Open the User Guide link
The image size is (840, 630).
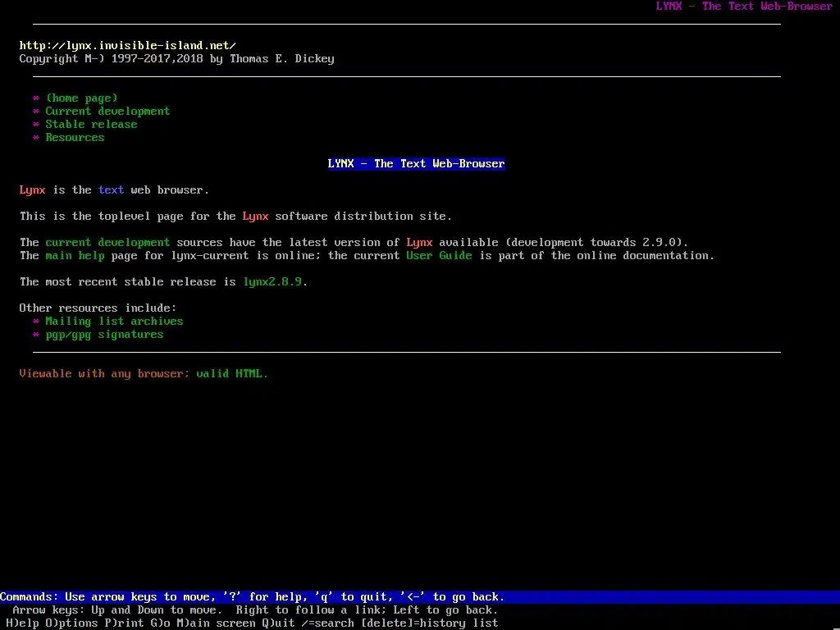coord(440,256)
